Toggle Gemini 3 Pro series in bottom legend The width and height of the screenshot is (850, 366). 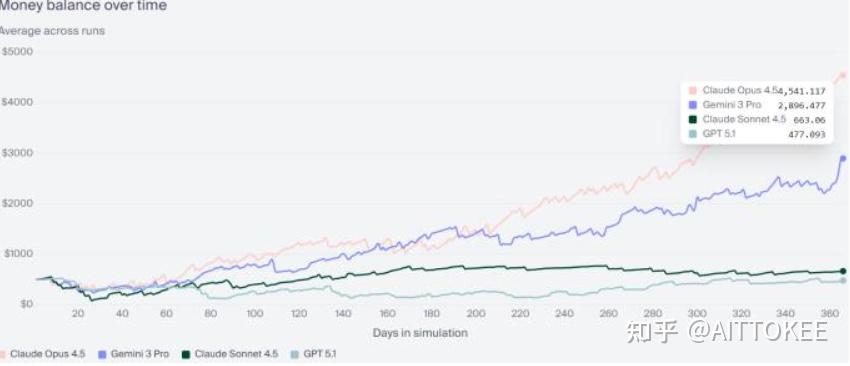[x=133, y=354]
